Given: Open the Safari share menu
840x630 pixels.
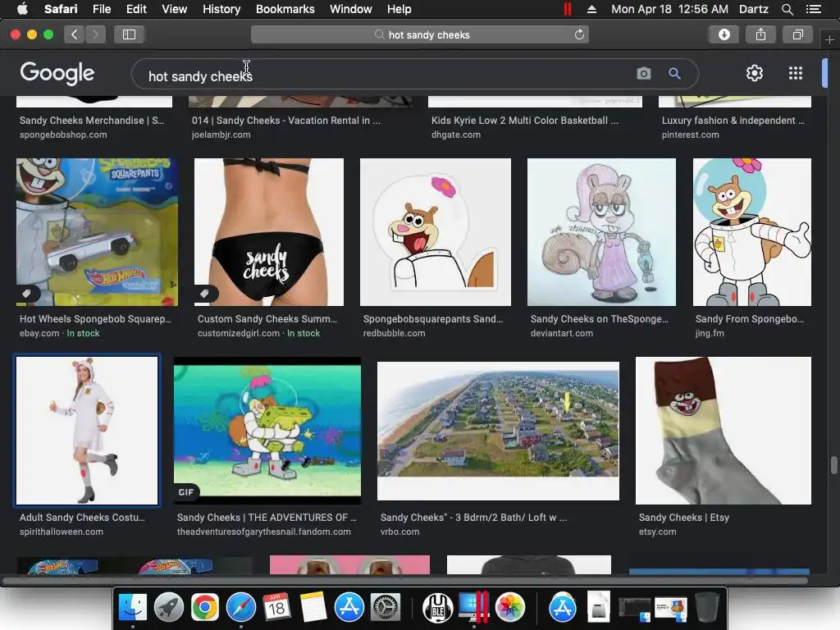Looking at the screenshot, I should [x=760, y=34].
